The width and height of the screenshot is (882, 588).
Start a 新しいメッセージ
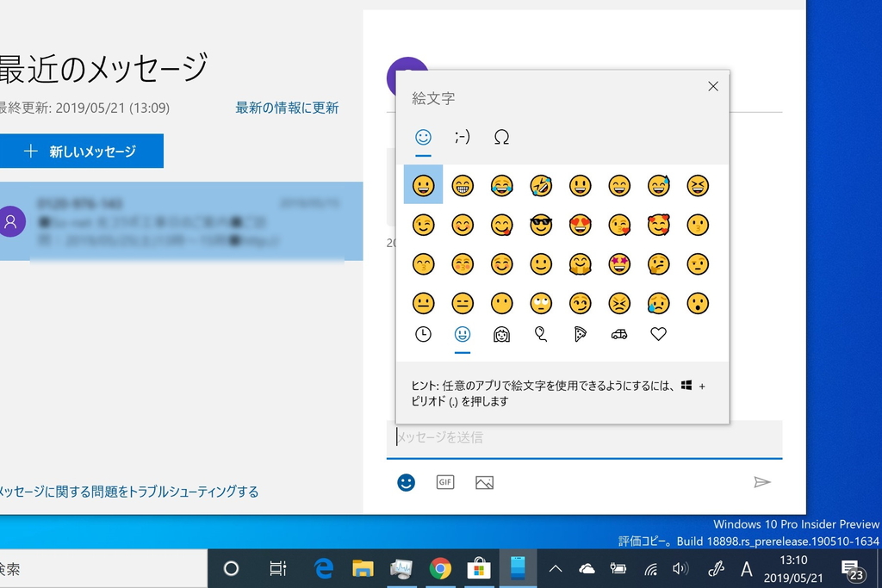click(82, 151)
